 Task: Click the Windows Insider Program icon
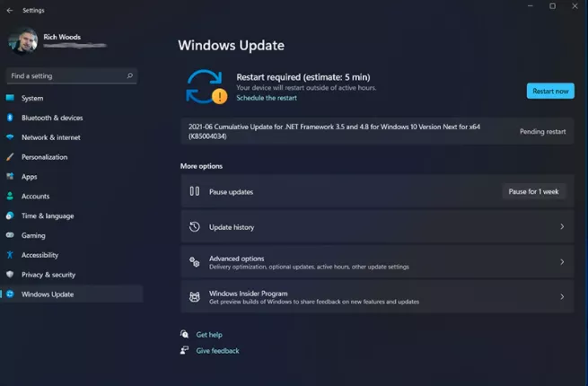coord(195,297)
